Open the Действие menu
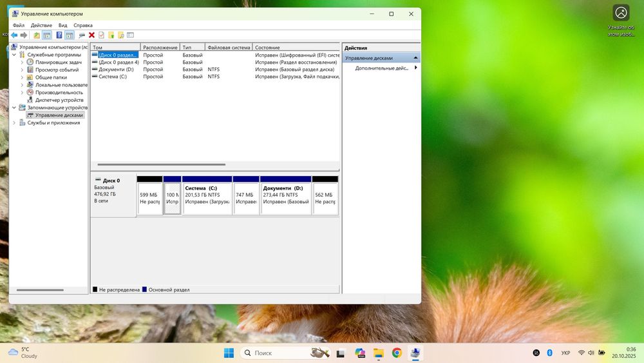The height and width of the screenshot is (363, 644). pyautogui.click(x=41, y=25)
